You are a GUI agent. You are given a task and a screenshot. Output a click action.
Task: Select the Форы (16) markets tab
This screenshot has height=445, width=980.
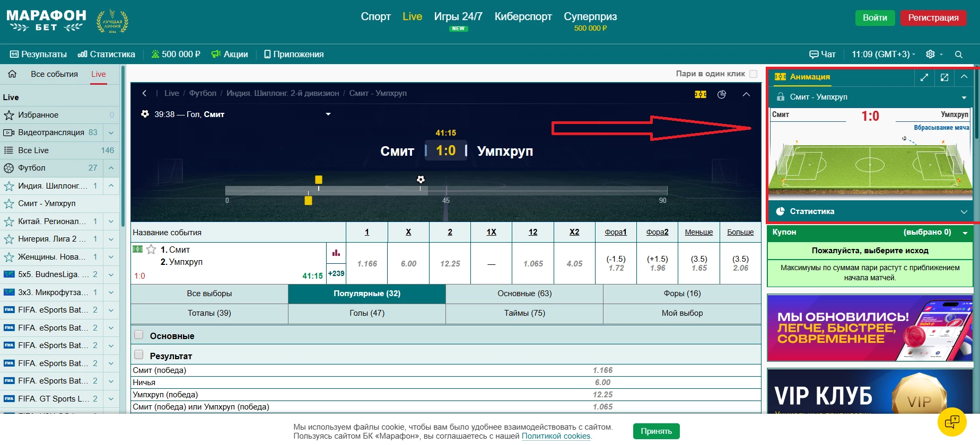click(x=682, y=293)
